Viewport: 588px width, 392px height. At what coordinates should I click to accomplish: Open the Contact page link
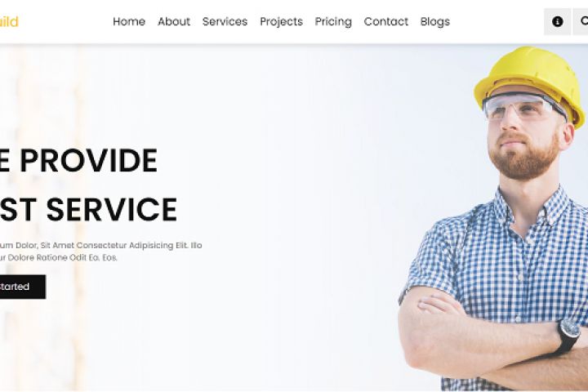[x=385, y=22]
